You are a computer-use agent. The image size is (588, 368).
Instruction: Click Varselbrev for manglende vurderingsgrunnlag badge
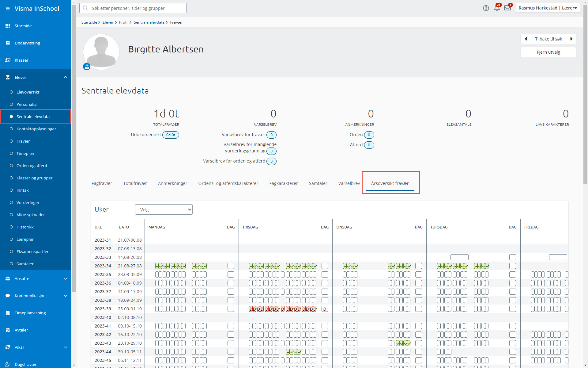(271, 151)
